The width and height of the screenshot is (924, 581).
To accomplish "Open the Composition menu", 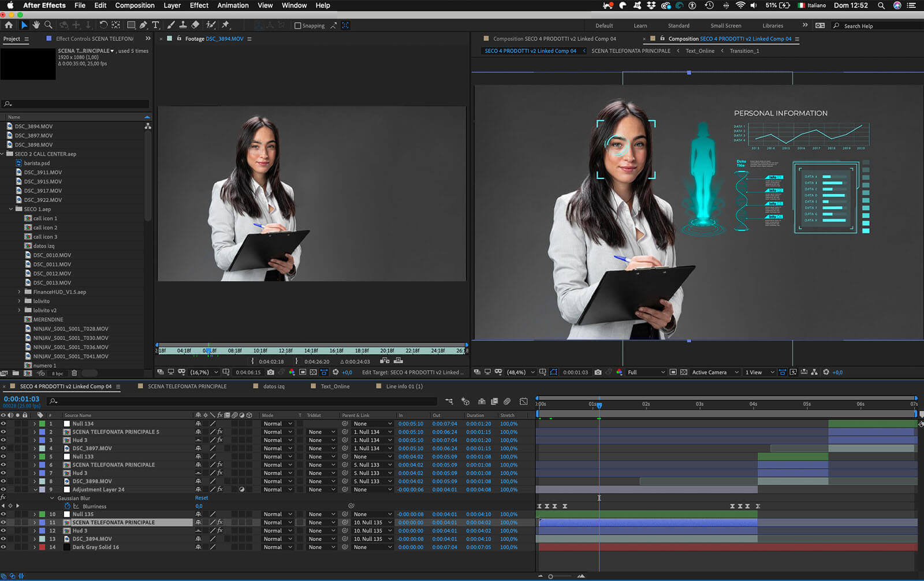I will (x=135, y=5).
